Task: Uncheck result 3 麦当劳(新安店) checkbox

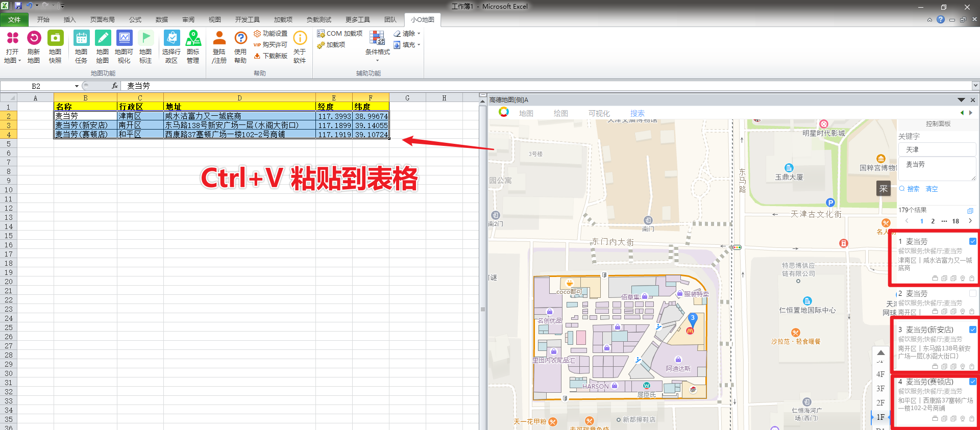Action: [x=972, y=330]
